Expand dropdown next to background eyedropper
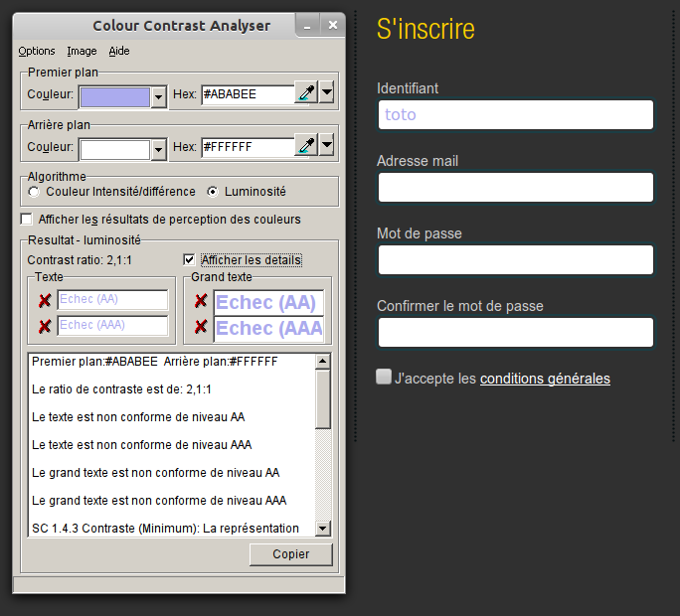The image size is (680, 616). pos(326,145)
